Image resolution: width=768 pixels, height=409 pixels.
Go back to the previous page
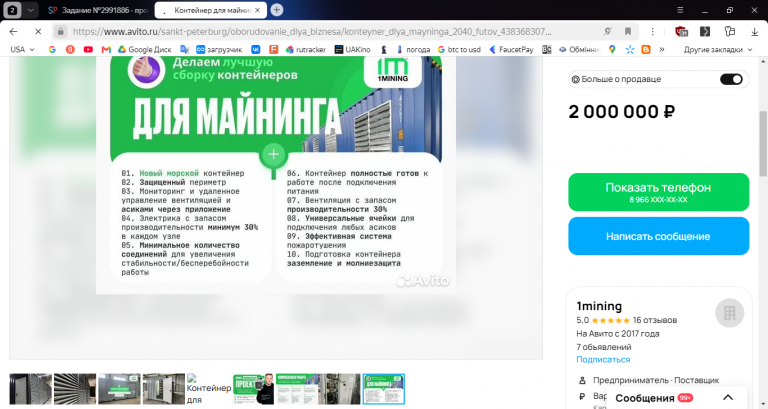(x=13, y=31)
